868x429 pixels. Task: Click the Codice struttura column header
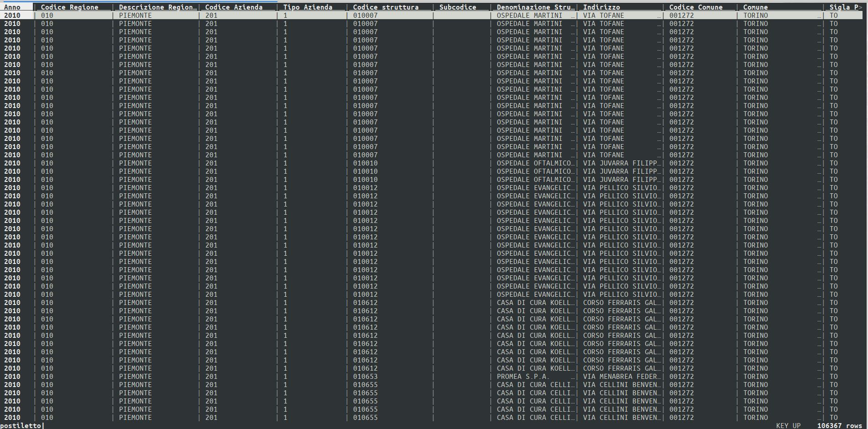[x=386, y=7]
